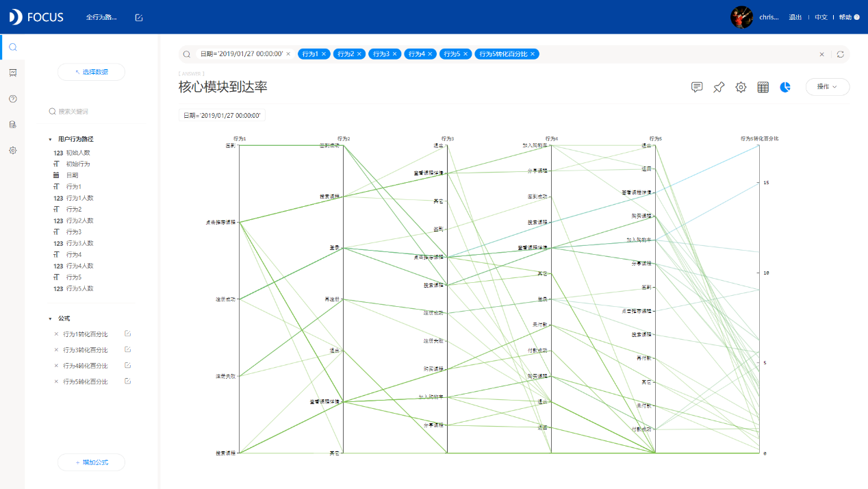The height and width of the screenshot is (489, 868).
Task: Switch to chart view pie icon
Action: (785, 87)
